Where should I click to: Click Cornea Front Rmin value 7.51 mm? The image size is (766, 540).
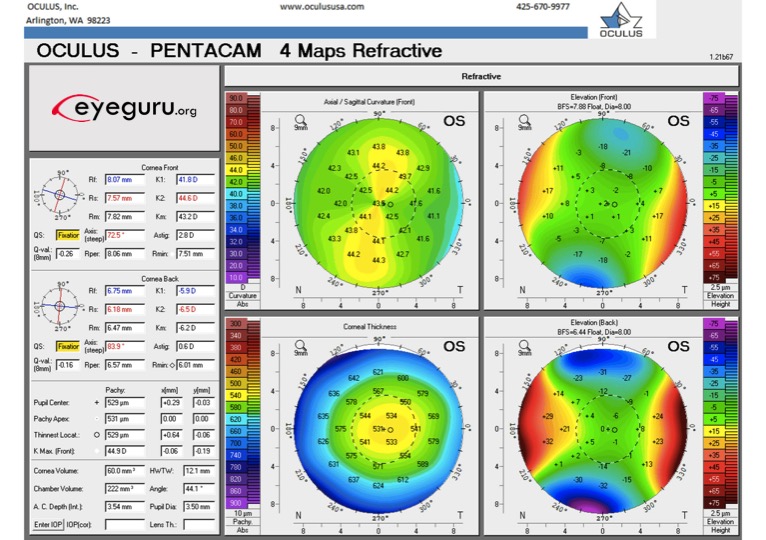[x=195, y=254]
